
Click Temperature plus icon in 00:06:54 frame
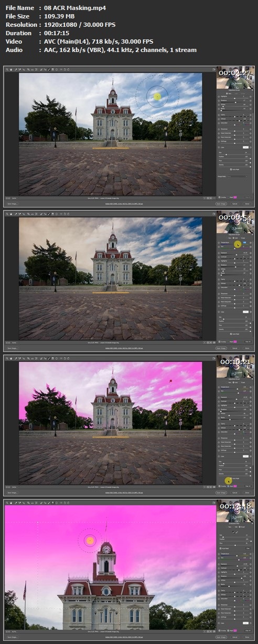click(x=251, y=243)
